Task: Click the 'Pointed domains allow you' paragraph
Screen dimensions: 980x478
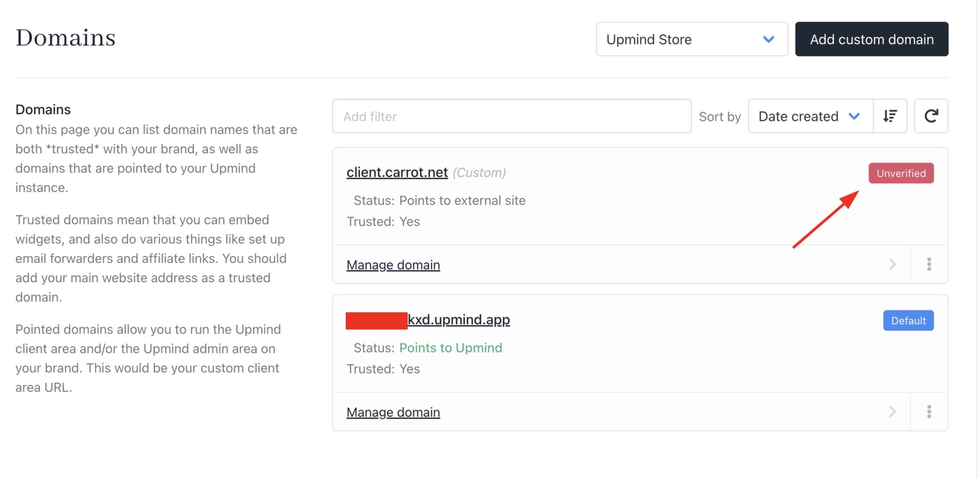Action: coord(148,358)
